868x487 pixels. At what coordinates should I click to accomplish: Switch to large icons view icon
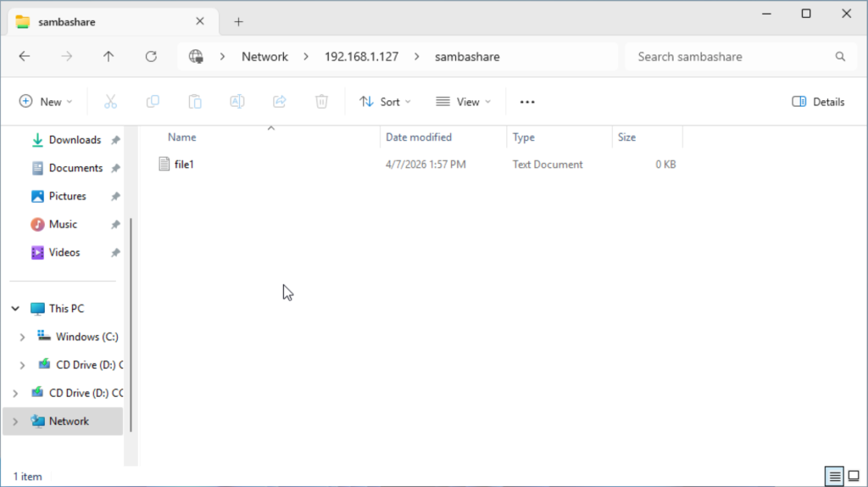pos(854,476)
